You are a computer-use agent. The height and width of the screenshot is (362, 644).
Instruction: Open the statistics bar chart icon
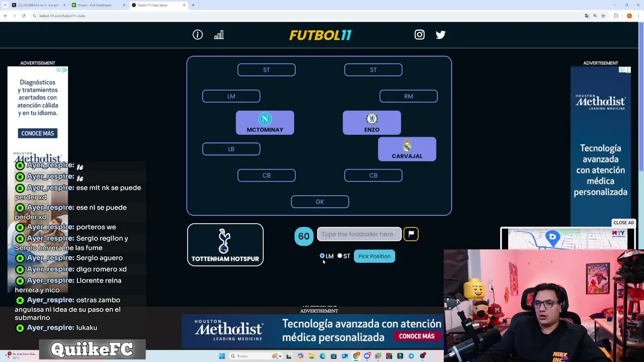(x=219, y=35)
